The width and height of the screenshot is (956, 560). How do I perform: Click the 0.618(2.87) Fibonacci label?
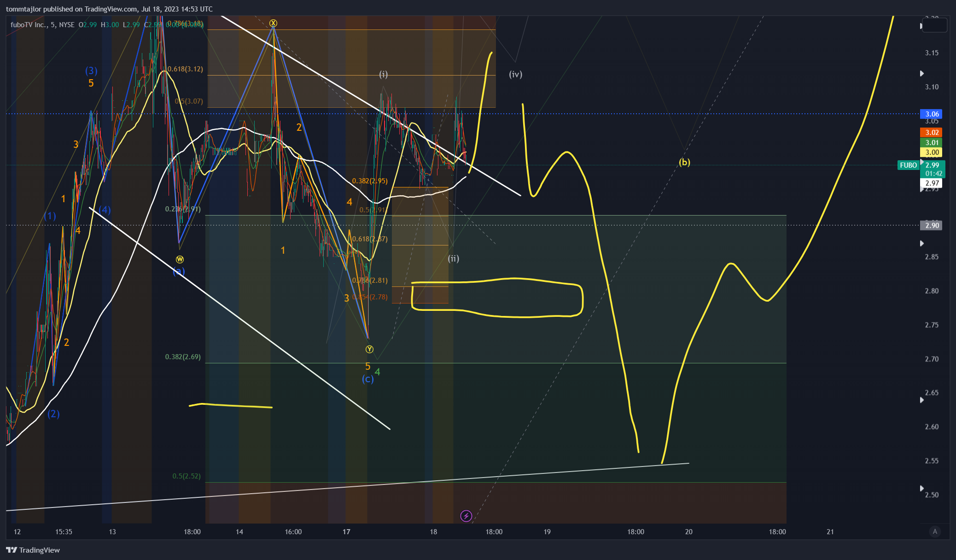(370, 239)
